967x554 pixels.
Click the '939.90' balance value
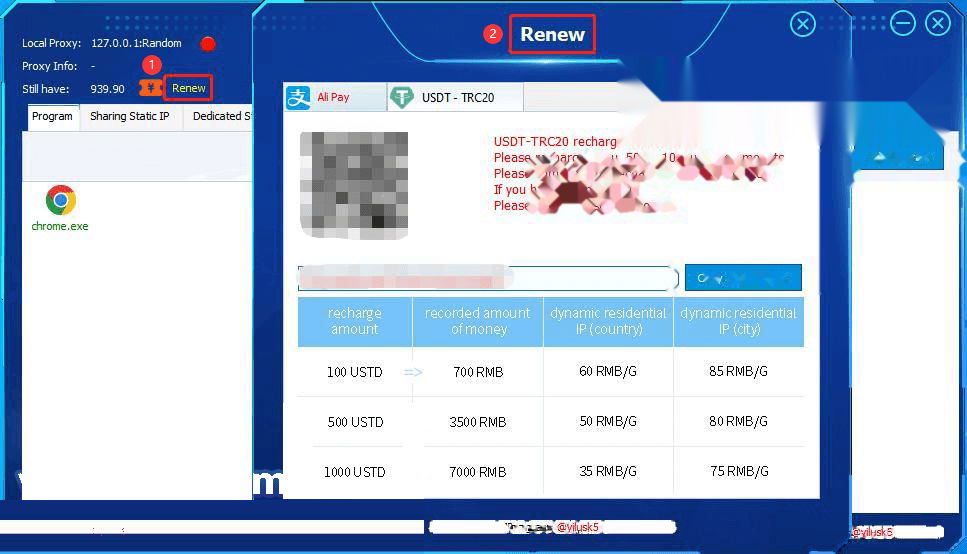(x=107, y=89)
